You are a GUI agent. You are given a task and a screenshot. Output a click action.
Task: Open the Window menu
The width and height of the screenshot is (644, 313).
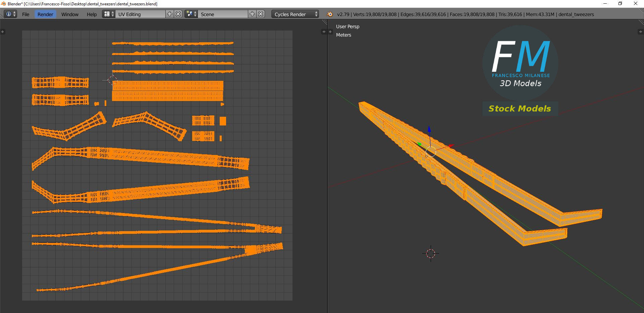coord(70,14)
